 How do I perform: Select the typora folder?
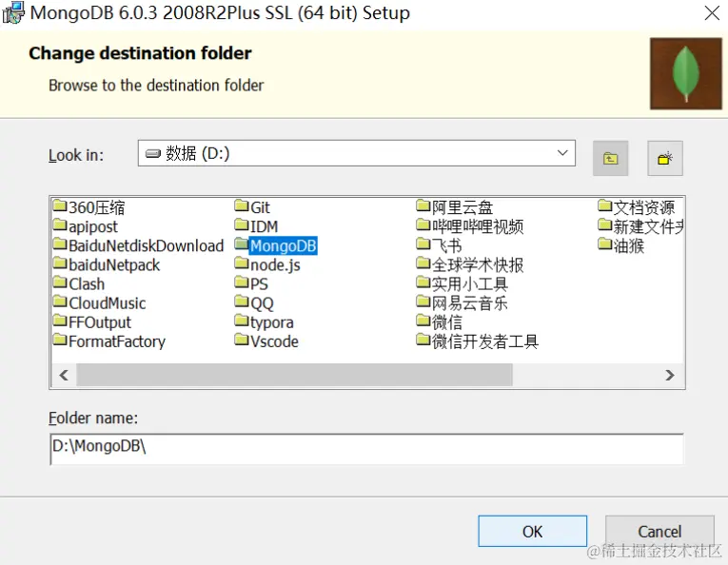[265, 321]
